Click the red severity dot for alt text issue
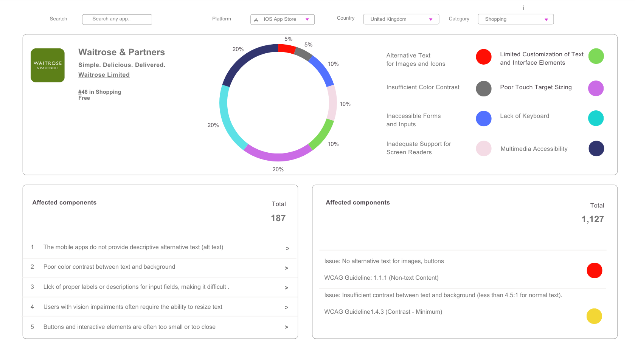This screenshot has width=635, height=364. (x=595, y=270)
